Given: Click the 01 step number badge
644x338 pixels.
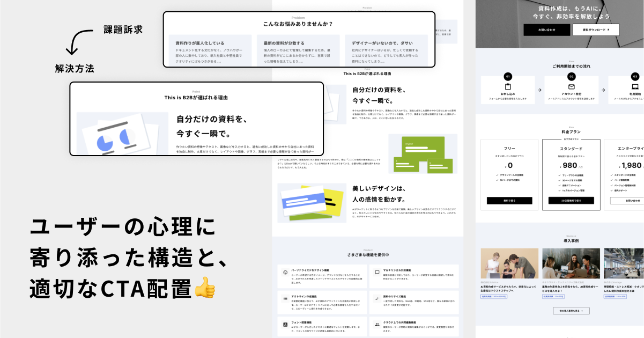Looking at the screenshot, I should tap(508, 77).
